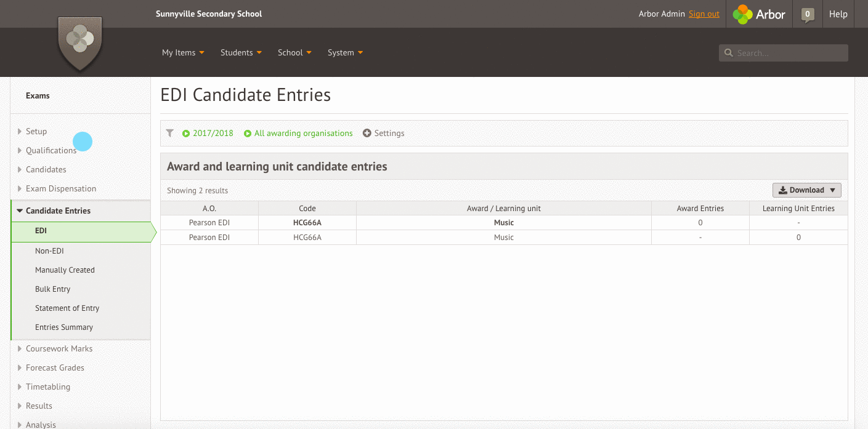Change the 2017/2018 academic year filter
The width and height of the screenshot is (868, 429).
213,133
